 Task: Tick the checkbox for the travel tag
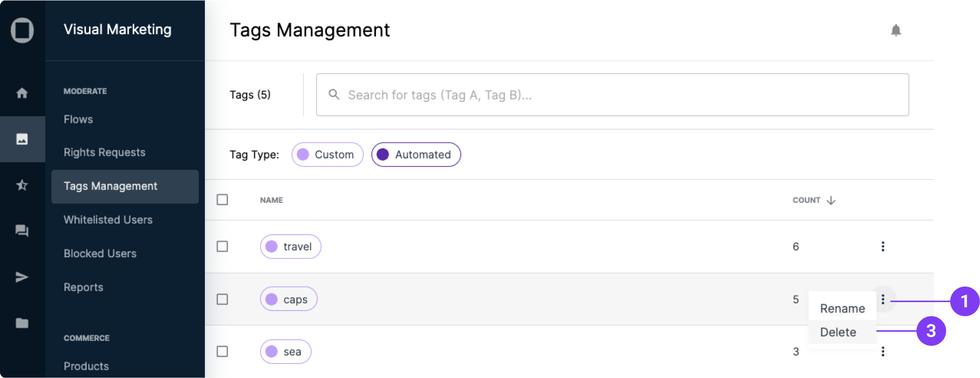(222, 247)
